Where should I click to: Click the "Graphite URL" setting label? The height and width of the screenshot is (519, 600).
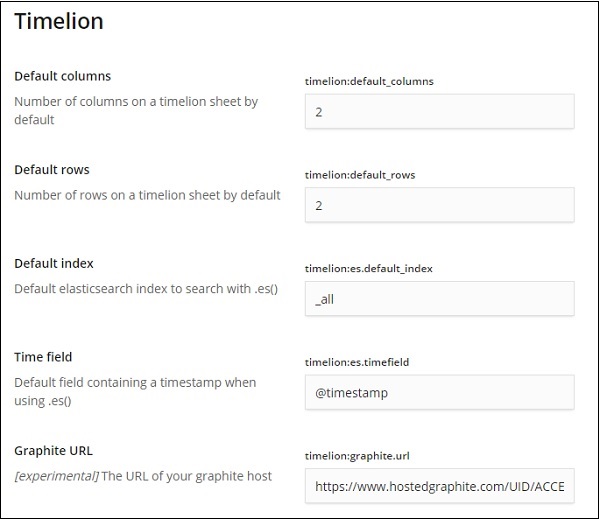pyautogui.click(x=53, y=450)
